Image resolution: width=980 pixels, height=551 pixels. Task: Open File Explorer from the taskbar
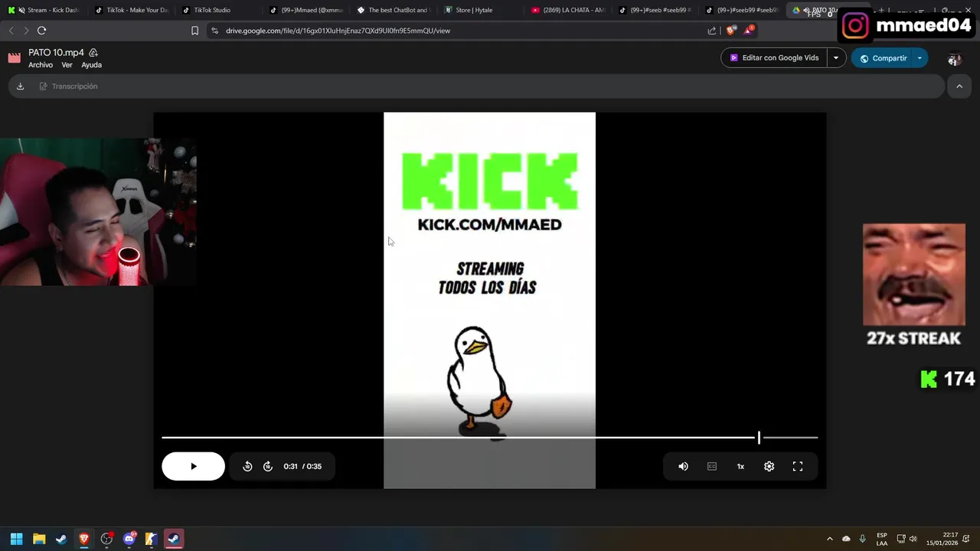pos(39,539)
